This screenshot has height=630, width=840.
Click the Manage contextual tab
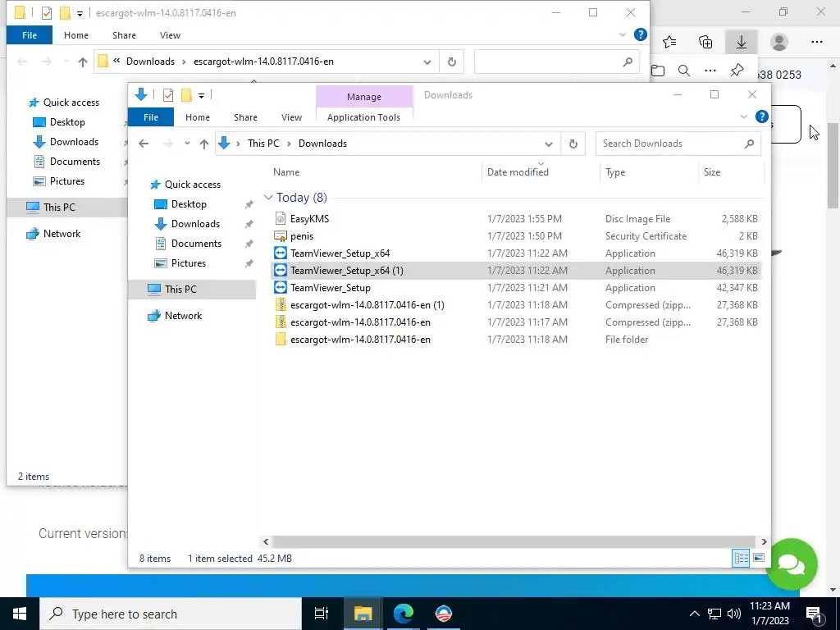(x=364, y=97)
